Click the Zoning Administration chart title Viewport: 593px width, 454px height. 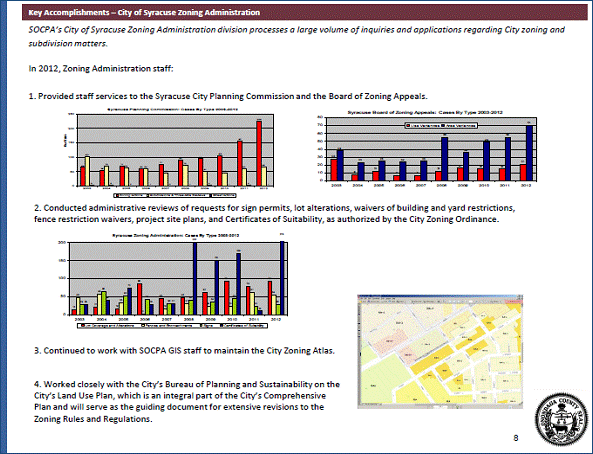click(175, 235)
